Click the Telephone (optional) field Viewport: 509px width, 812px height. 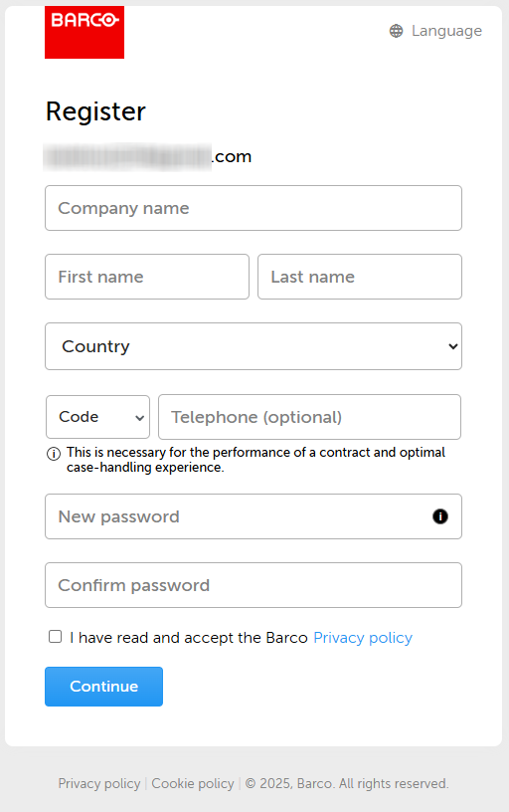[x=309, y=417]
